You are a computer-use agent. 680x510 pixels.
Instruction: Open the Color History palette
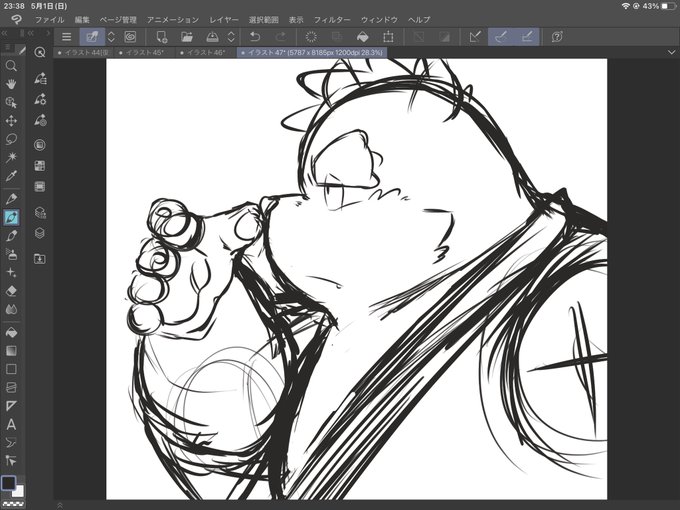click(40, 186)
